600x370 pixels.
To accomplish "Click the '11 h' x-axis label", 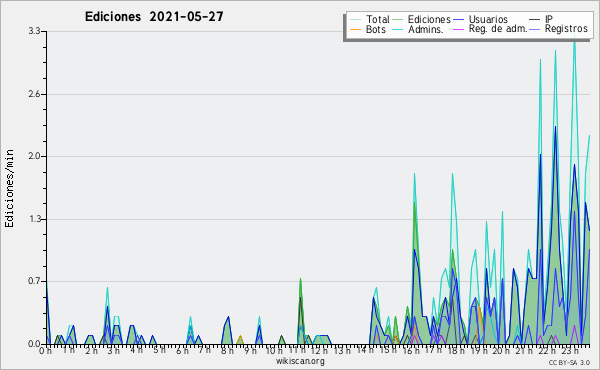I will 297,351.
